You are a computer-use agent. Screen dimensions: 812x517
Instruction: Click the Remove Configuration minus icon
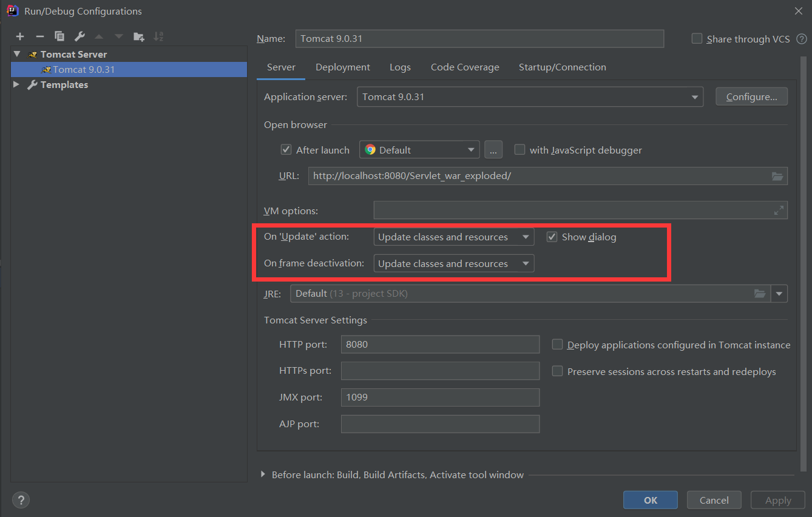[x=40, y=36]
